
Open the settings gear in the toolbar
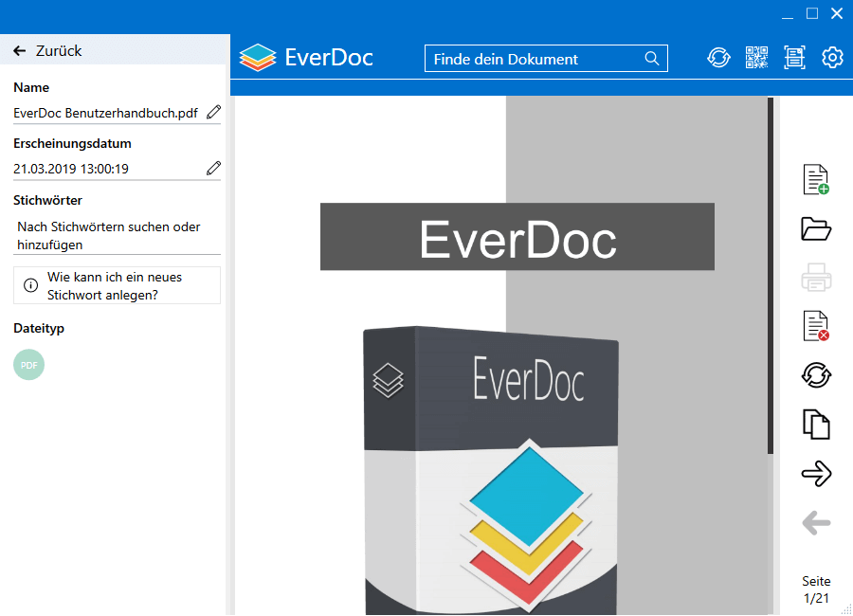tap(832, 58)
